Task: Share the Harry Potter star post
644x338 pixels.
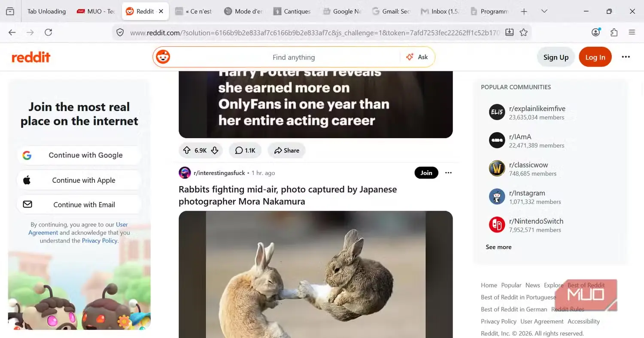Action: (x=287, y=150)
